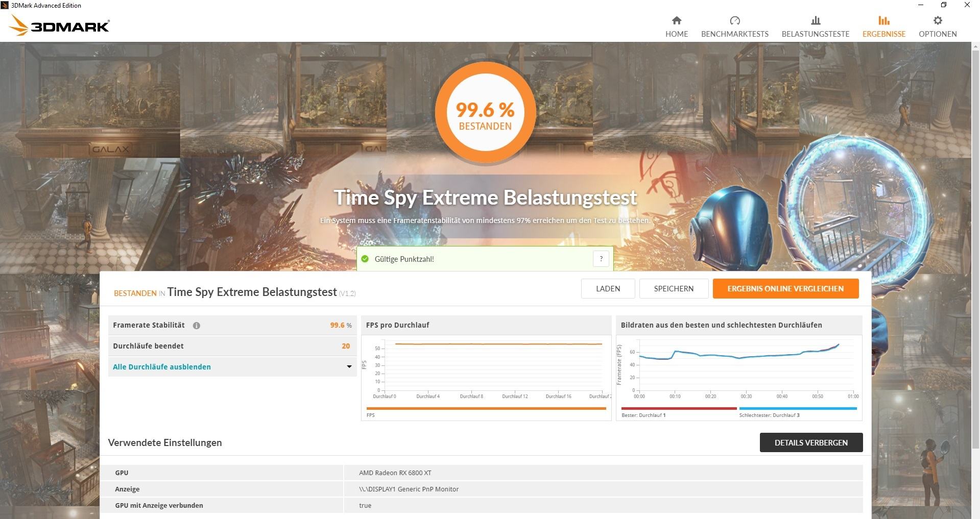Click the 3DMark title bar app icon
The height and width of the screenshot is (519, 980).
[x=5, y=5]
